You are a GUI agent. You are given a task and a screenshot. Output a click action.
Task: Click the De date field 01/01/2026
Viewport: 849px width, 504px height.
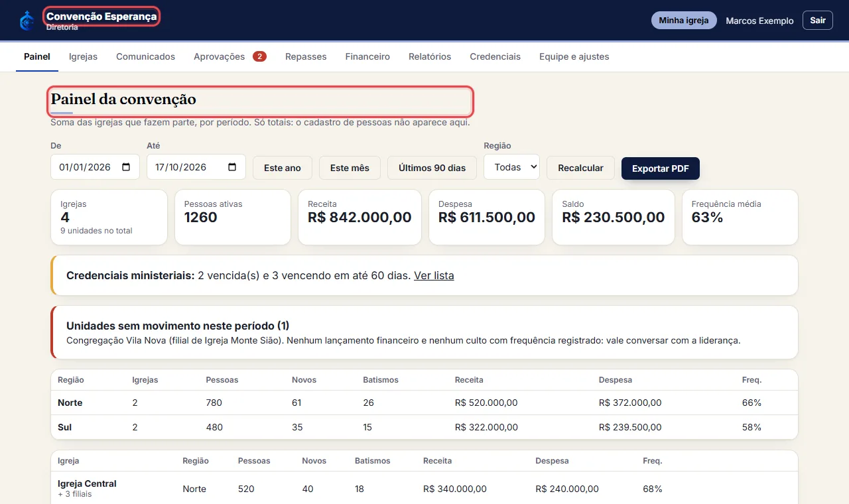95,167
